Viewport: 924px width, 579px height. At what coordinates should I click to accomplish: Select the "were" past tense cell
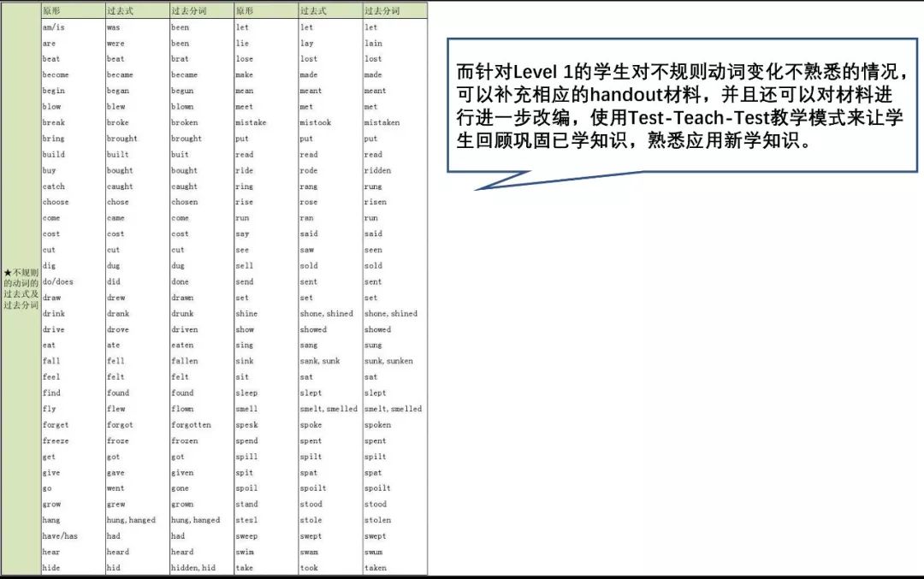click(x=115, y=43)
